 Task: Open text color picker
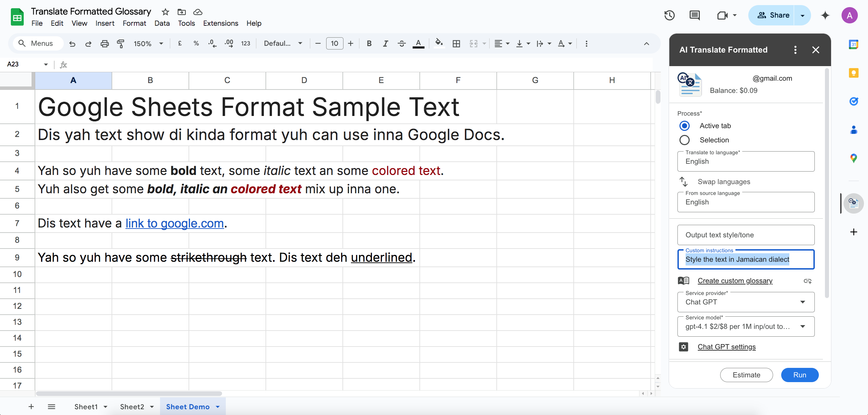pyautogui.click(x=418, y=43)
